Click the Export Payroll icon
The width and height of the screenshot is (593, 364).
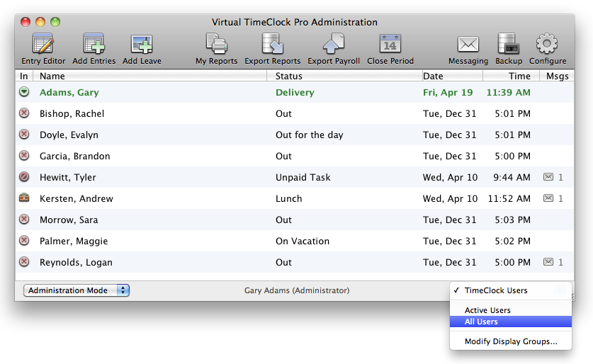click(x=334, y=45)
